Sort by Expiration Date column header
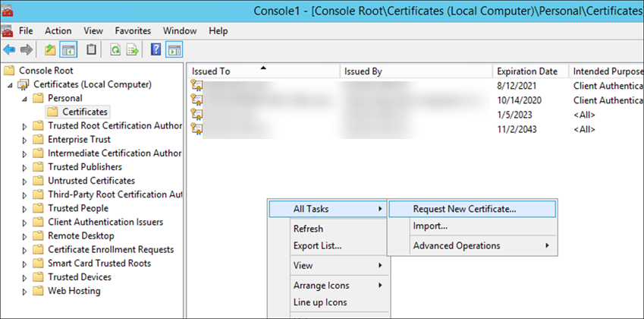The width and height of the screenshot is (644, 319). pos(531,71)
